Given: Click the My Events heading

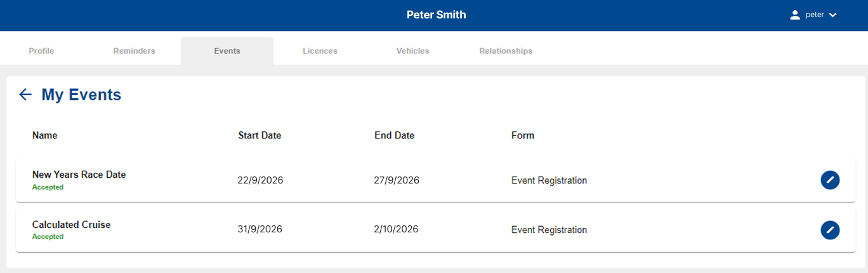Looking at the screenshot, I should pos(81,95).
